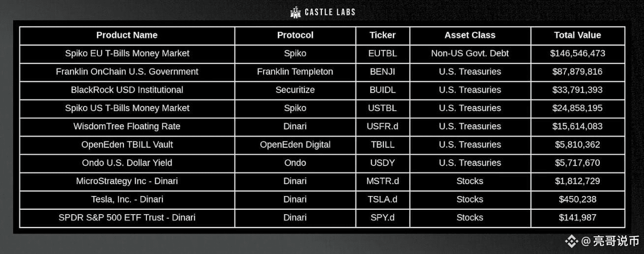Click the Securitize protocol cell
This screenshot has width=644, height=254.
[295, 90]
